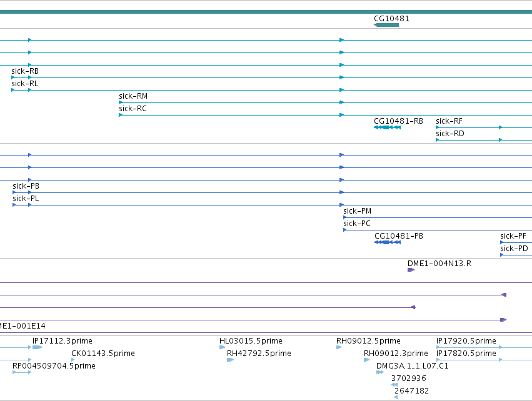Click the RH09012.5prime EST label
Image resolution: width=532 pixels, height=401 pixels.
[368, 341]
